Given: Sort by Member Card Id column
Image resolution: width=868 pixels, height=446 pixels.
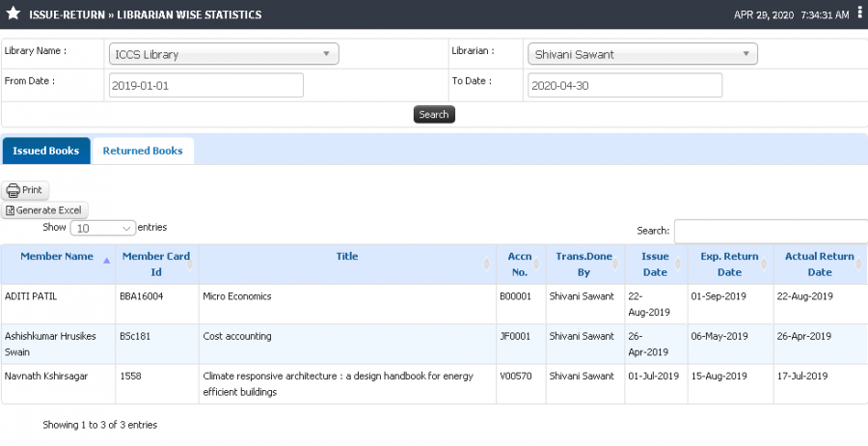Looking at the screenshot, I should (x=156, y=265).
